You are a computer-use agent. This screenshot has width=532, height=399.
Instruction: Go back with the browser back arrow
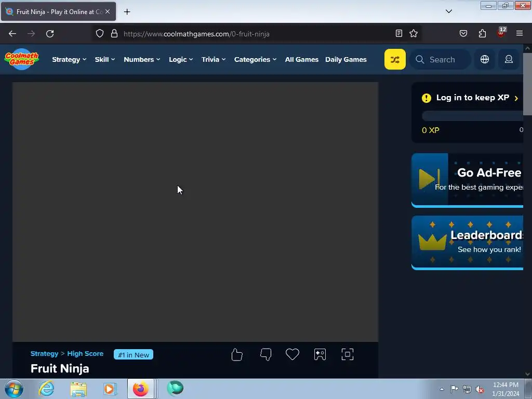point(12,34)
